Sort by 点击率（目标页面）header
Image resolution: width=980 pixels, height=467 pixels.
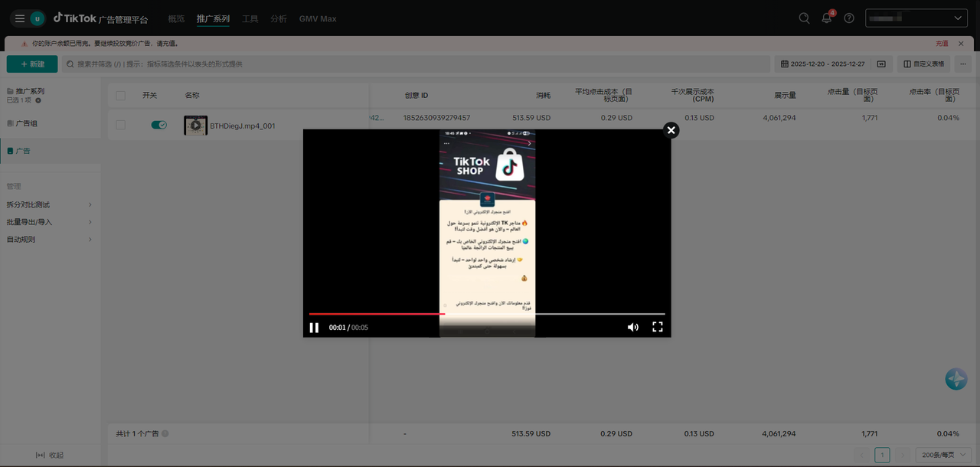click(x=934, y=95)
